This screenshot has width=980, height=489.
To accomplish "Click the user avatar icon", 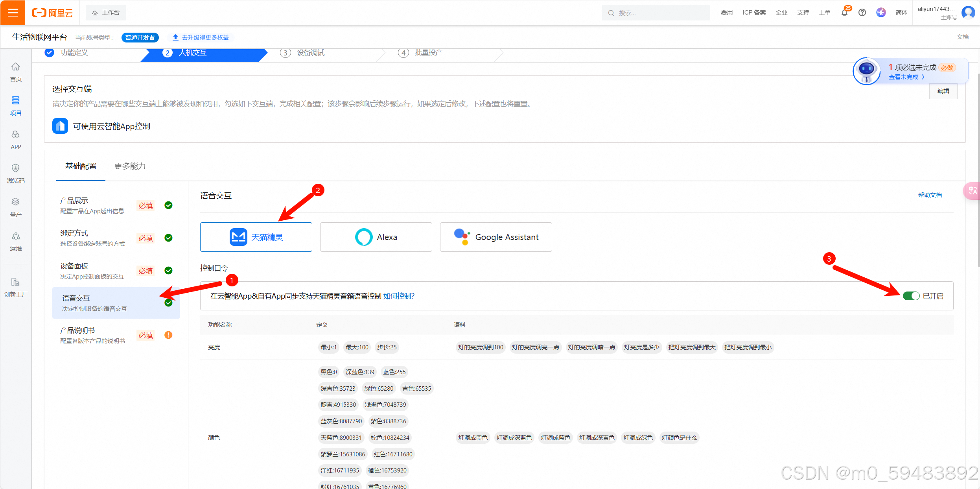I will (968, 13).
